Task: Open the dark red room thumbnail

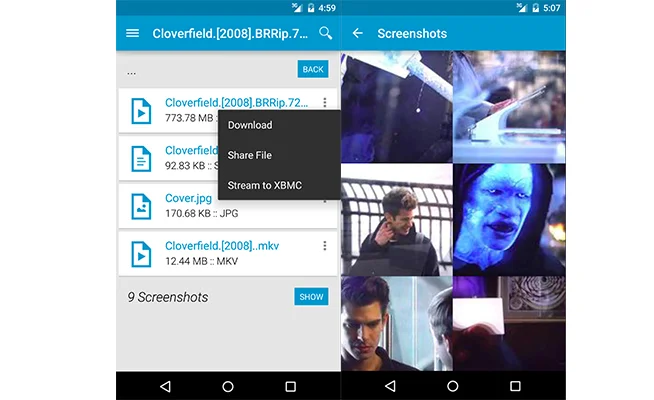Action: pyautogui.click(x=509, y=324)
